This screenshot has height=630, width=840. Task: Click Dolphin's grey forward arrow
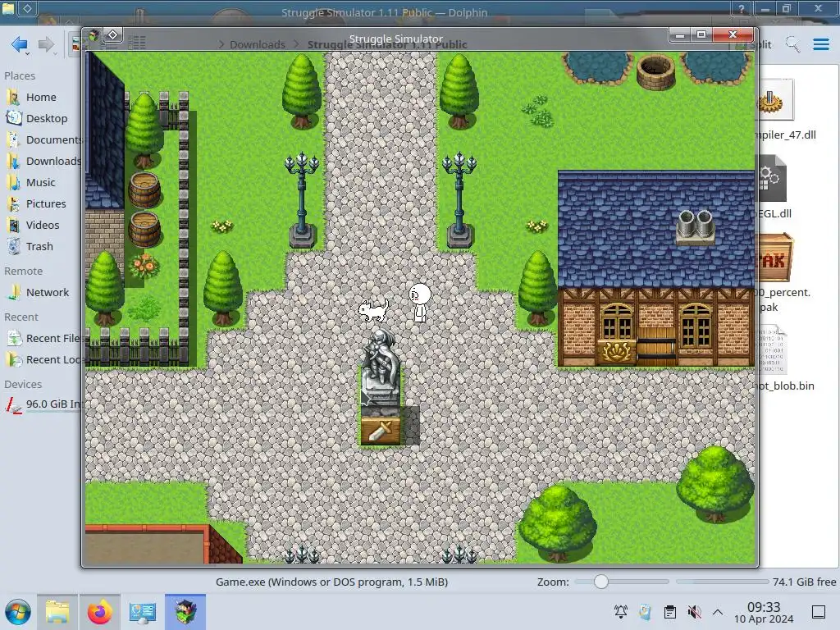(x=47, y=44)
